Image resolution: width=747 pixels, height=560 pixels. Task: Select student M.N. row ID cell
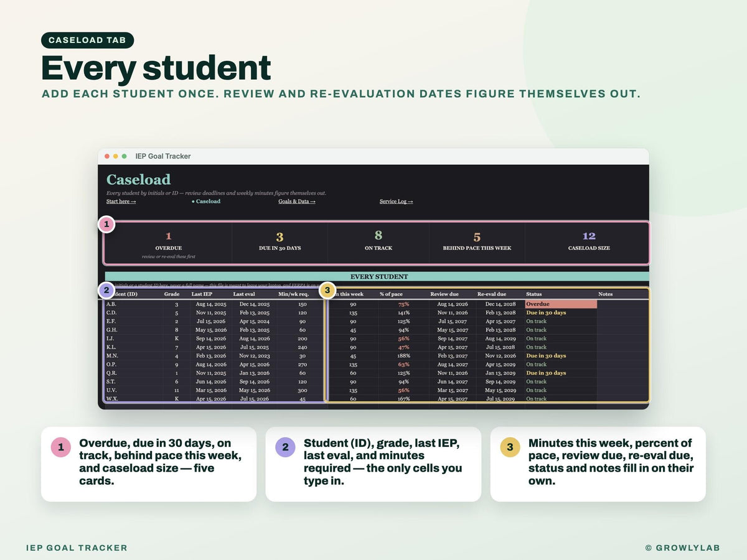tap(111, 356)
